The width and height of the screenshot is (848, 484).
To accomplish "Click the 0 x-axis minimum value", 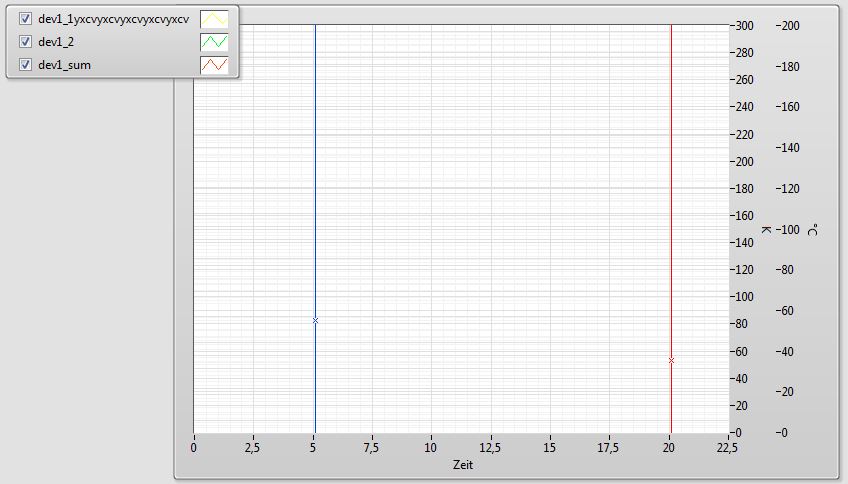I will (194, 448).
